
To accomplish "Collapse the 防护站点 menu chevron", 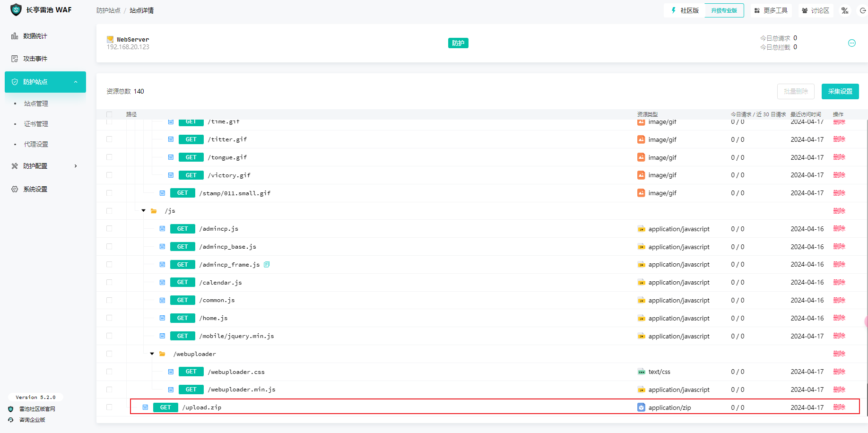I will tap(76, 82).
